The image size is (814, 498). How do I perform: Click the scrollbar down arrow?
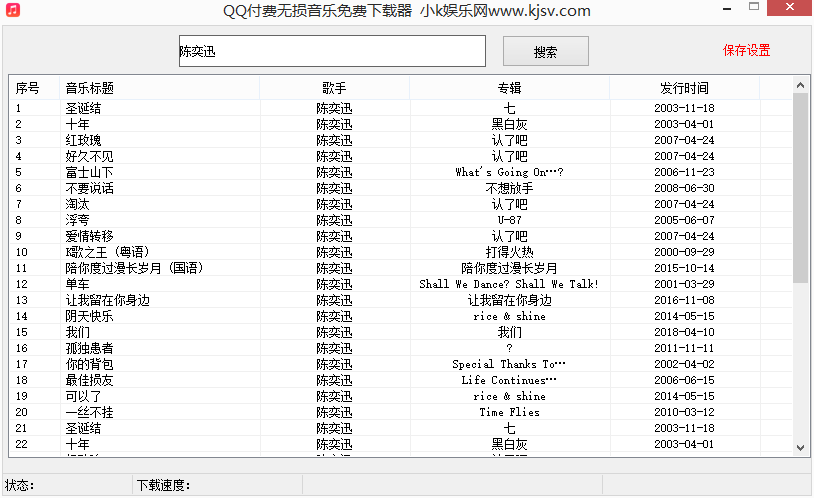pyautogui.click(x=800, y=448)
